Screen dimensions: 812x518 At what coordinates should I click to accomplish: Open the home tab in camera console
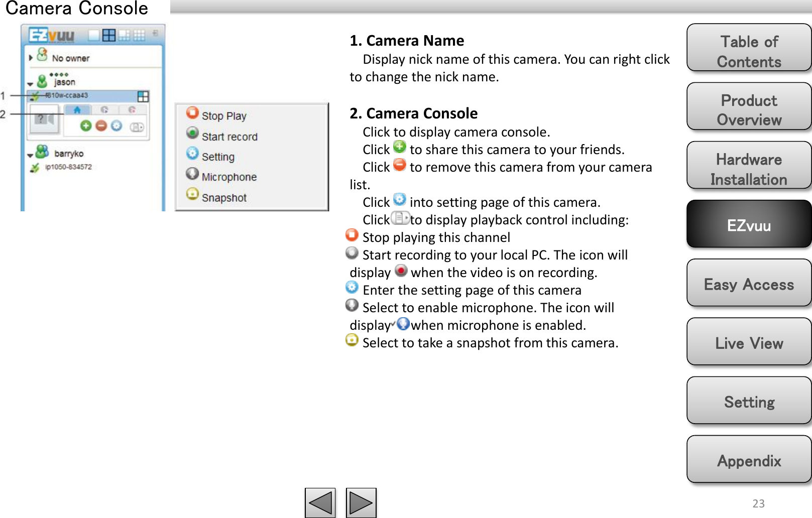[77, 110]
